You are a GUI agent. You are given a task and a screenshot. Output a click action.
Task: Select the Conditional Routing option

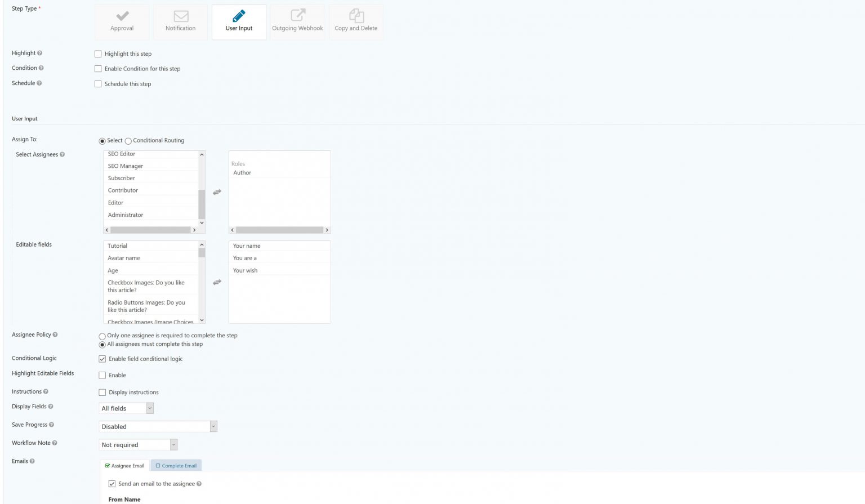click(x=128, y=141)
